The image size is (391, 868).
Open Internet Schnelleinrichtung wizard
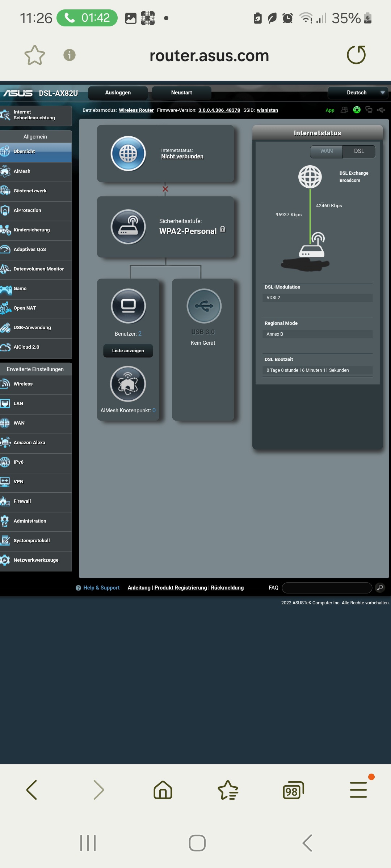tap(36, 115)
